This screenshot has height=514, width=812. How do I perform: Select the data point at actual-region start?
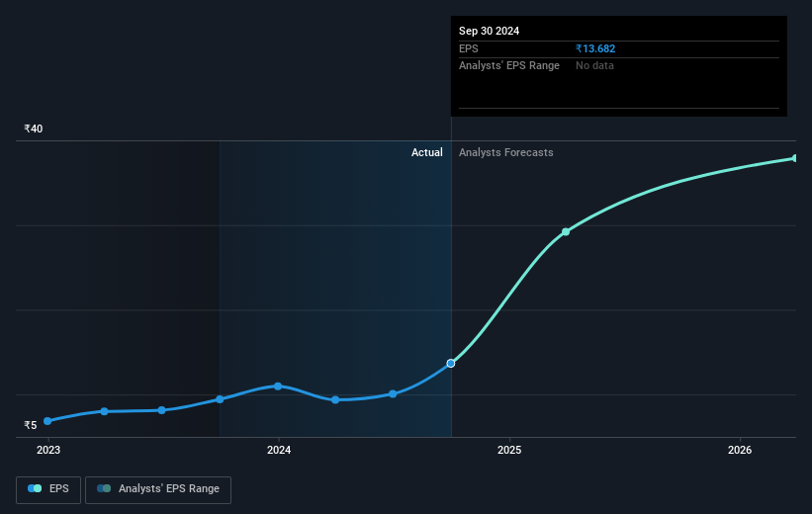point(220,399)
